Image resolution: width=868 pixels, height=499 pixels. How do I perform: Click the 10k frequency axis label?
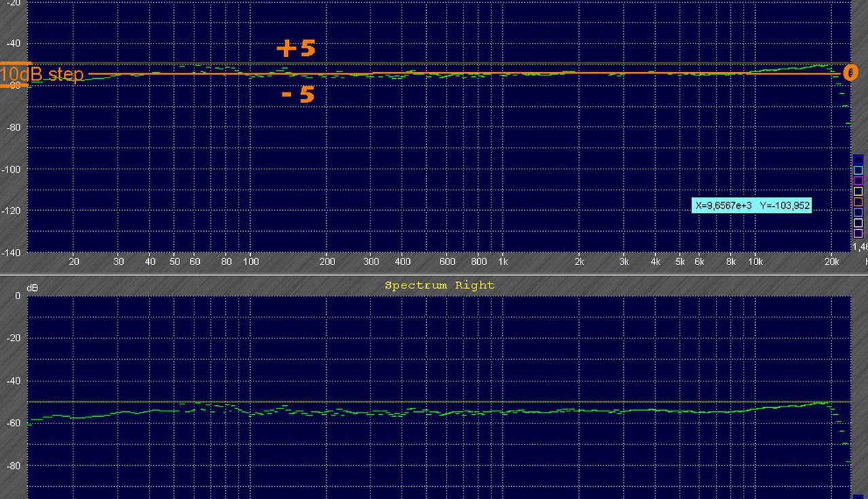point(754,262)
